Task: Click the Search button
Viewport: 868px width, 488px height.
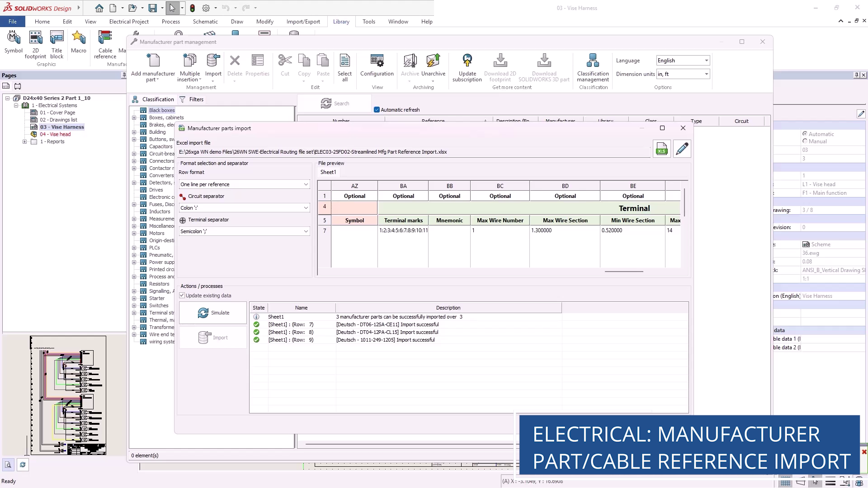Action: click(x=335, y=103)
